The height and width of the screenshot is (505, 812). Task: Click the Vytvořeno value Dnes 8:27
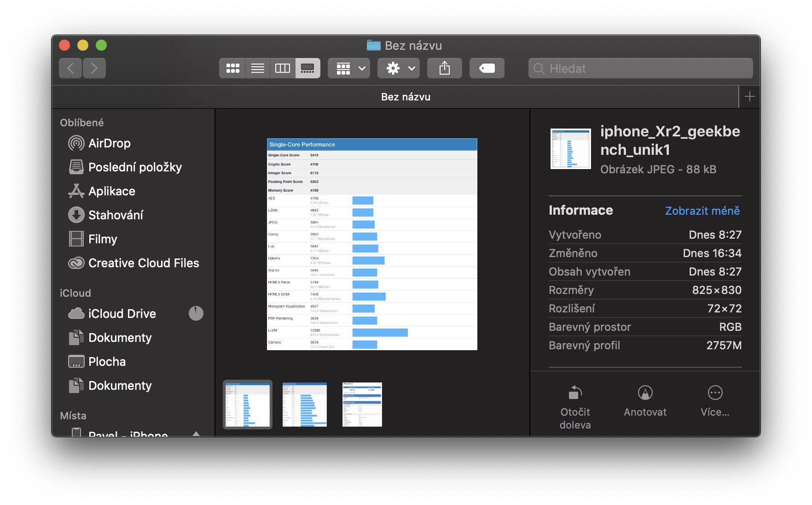pyautogui.click(x=715, y=235)
